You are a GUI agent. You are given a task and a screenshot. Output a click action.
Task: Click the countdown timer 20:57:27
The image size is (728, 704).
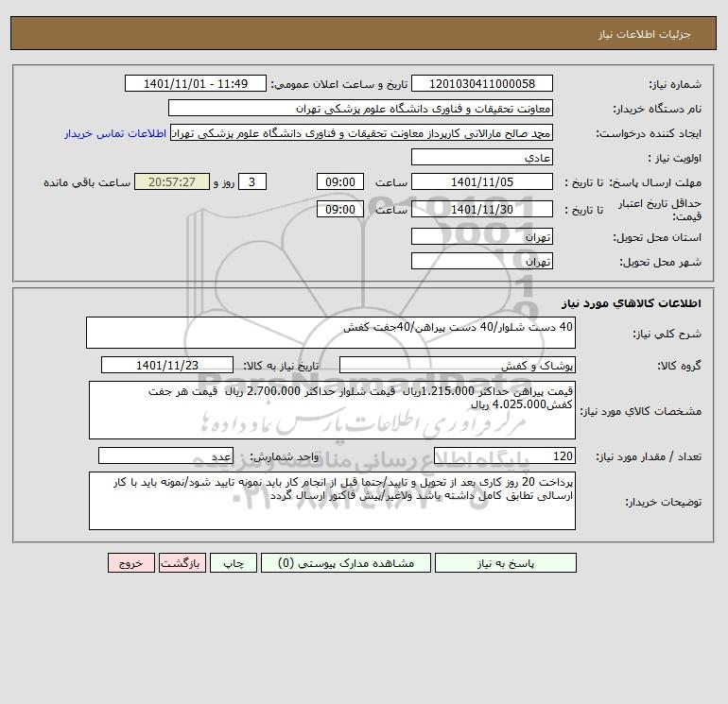point(172,182)
